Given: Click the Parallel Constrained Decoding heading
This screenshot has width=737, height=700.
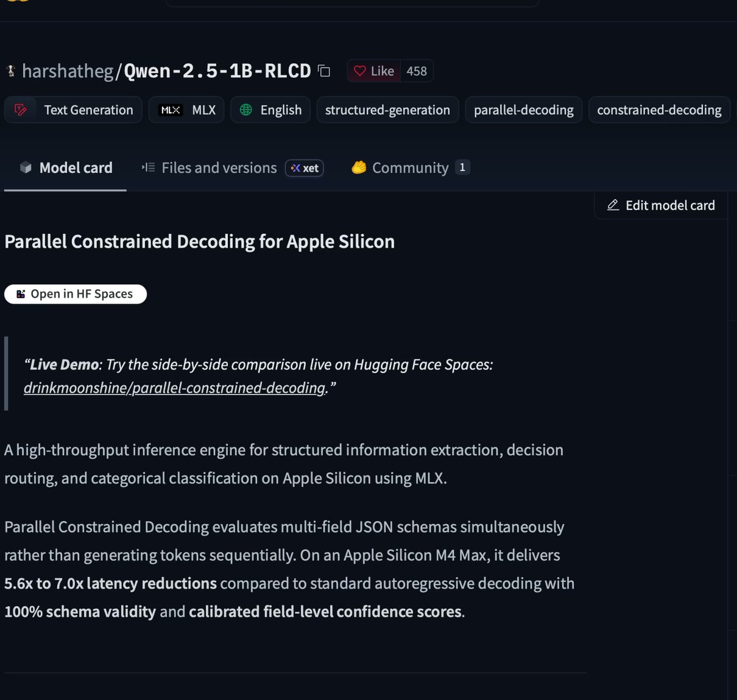Looking at the screenshot, I should tap(199, 242).
